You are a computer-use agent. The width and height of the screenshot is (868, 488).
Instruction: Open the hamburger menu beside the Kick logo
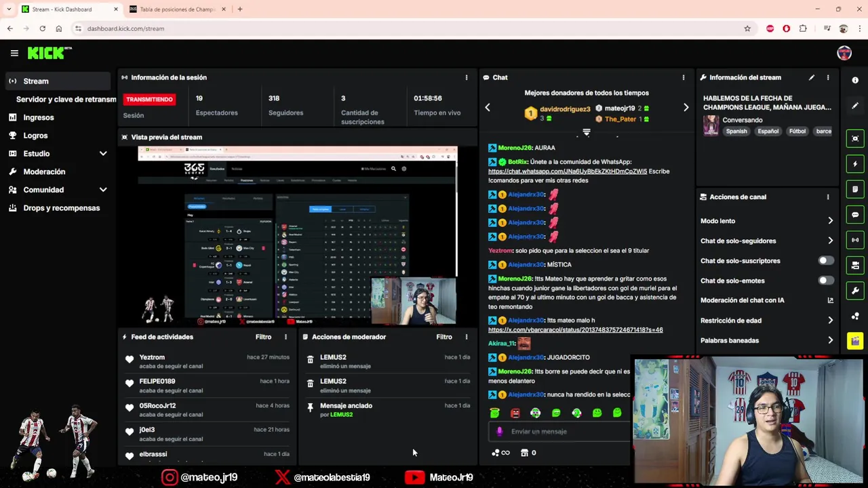pos(14,53)
